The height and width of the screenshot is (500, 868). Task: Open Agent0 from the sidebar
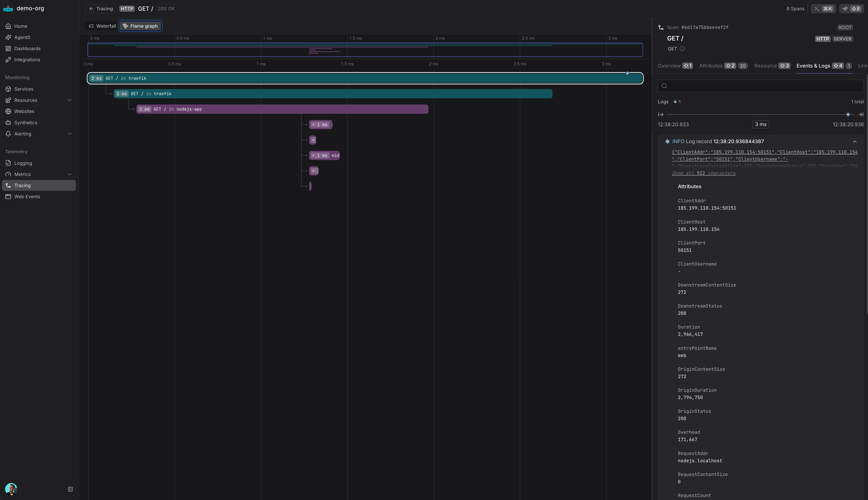pos(22,38)
